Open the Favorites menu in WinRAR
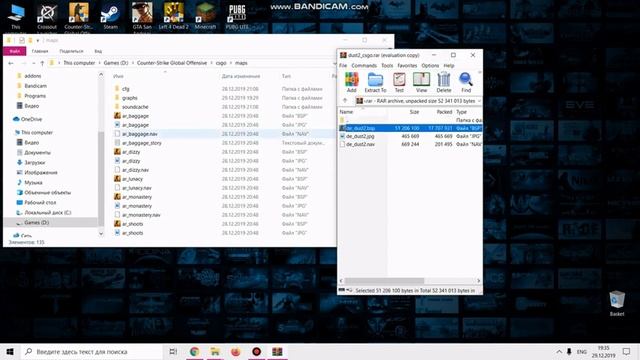Viewport: 640px width, 360px height. coord(407,66)
